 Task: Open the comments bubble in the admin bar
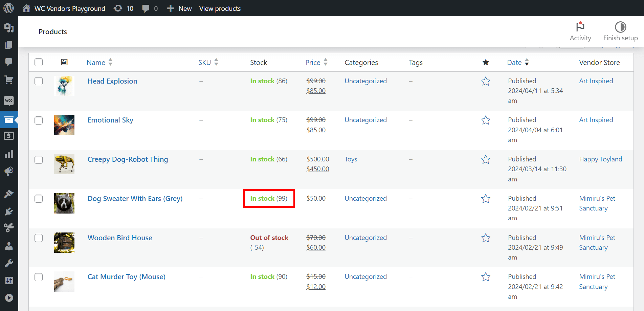pyautogui.click(x=150, y=8)
